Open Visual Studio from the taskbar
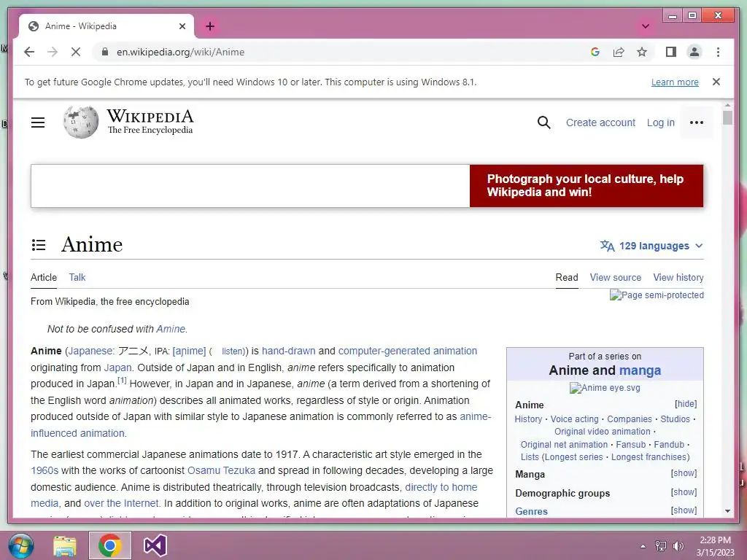Screen dimensions: 747x560 [155, 545]
